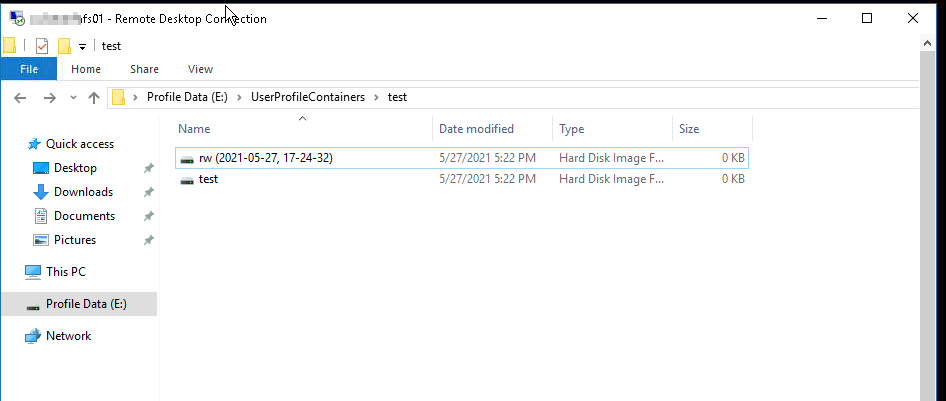Switch to the Share ribbon tab
Image resolution: width=946 pixels, height=401 pixels.
144,69
